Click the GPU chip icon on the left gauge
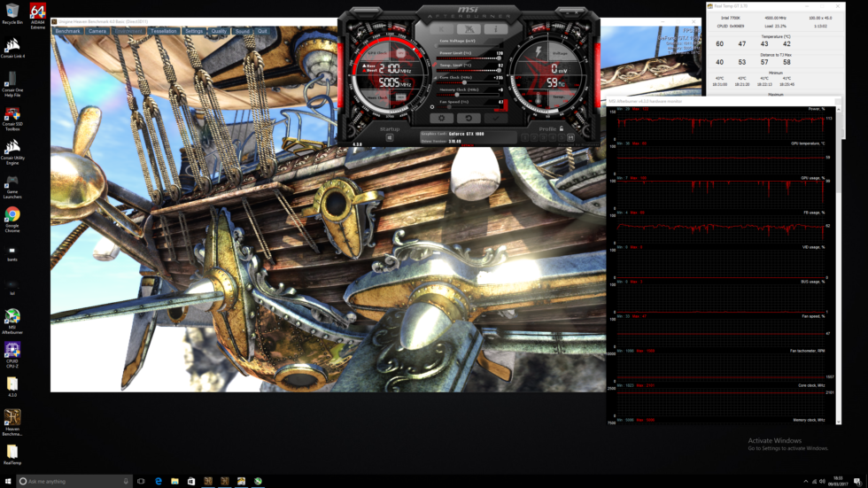This screenshot has height=488, width=868. (400, 53)
